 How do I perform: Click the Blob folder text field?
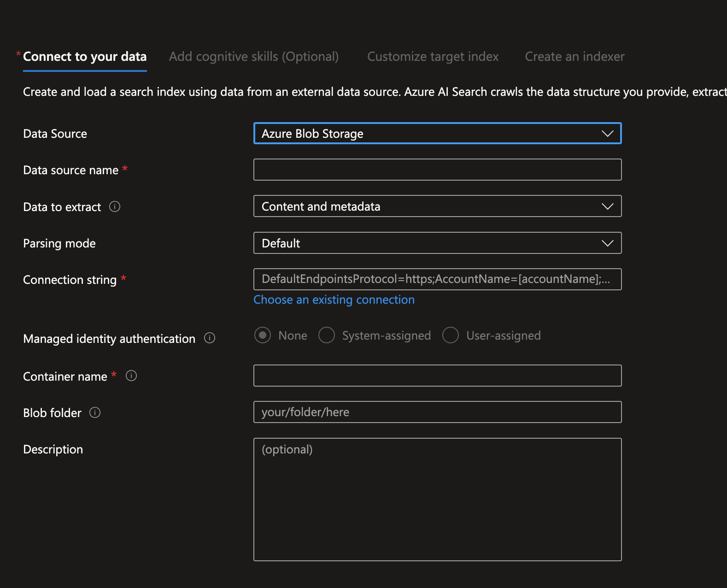[x=437, y=412]
